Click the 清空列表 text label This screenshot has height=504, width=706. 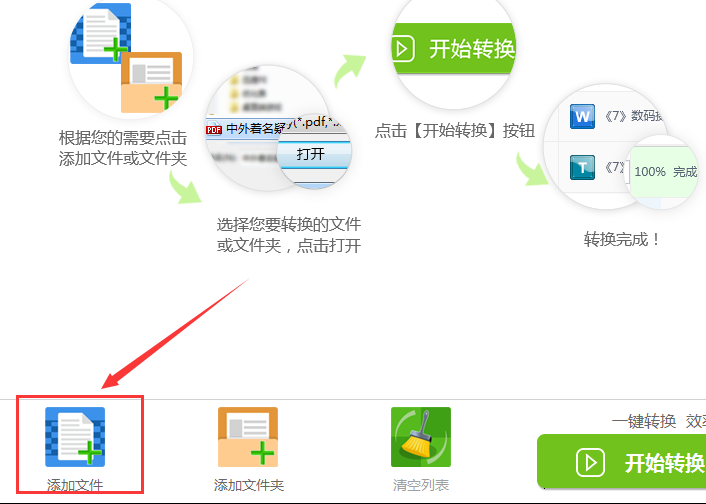tap(421, 486)
